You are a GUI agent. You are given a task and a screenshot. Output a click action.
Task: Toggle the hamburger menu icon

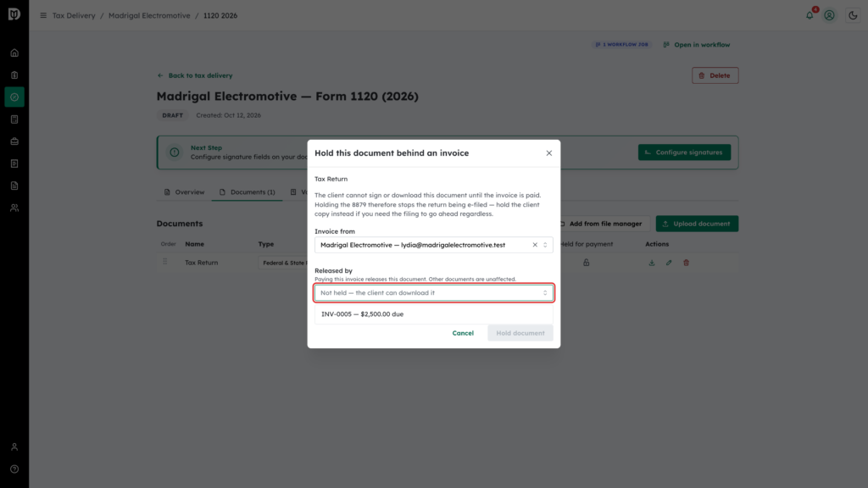click(43, 15)
